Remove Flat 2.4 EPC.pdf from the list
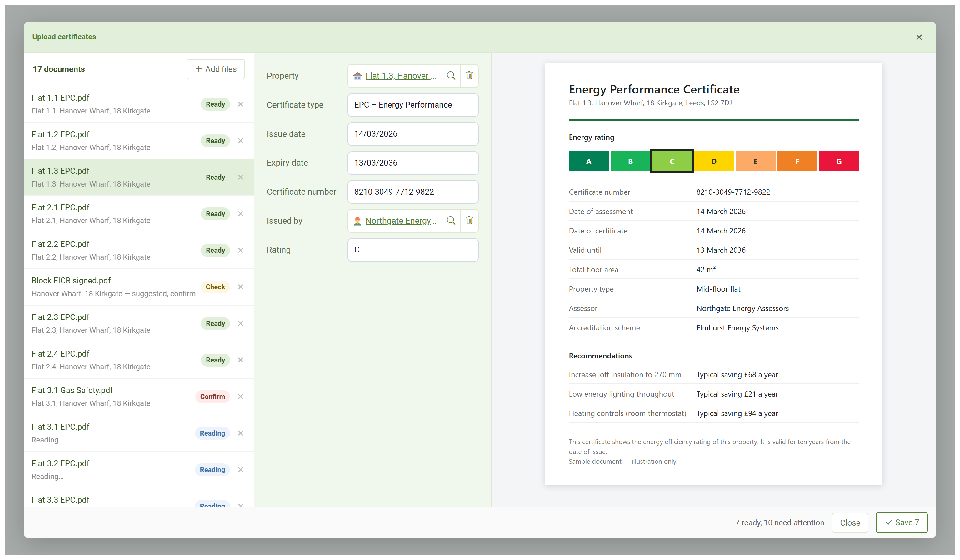The height and width of the screenshot is (560, 960). click(240, 360)
